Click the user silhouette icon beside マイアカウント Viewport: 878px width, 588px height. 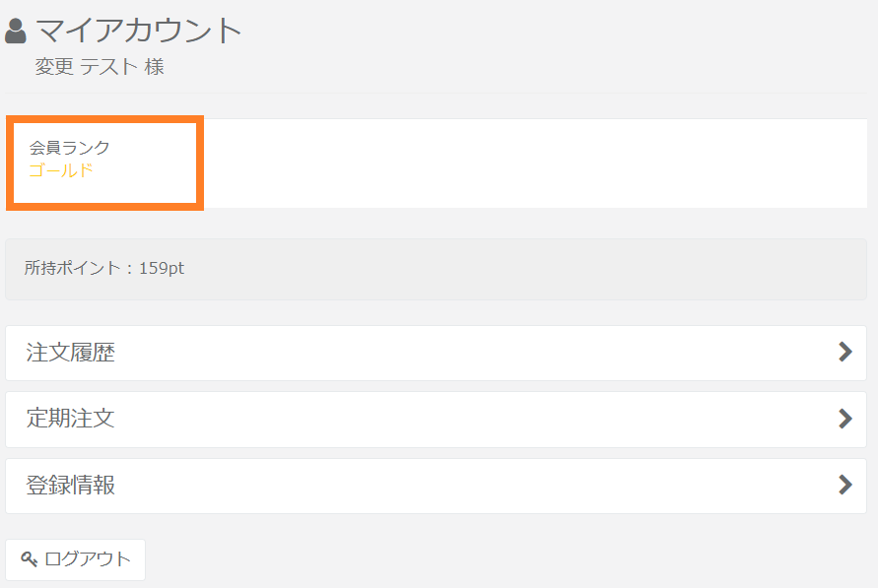[x=16, y=32]
